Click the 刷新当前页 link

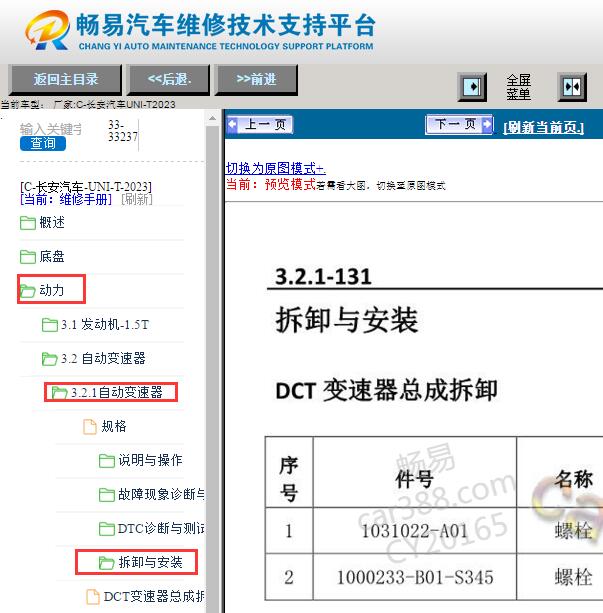tap(543, 127)
